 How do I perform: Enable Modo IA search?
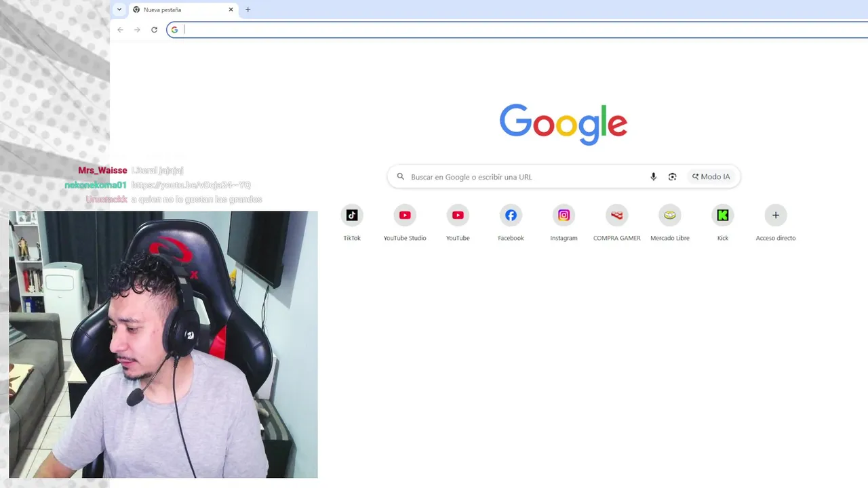(711, 177)
